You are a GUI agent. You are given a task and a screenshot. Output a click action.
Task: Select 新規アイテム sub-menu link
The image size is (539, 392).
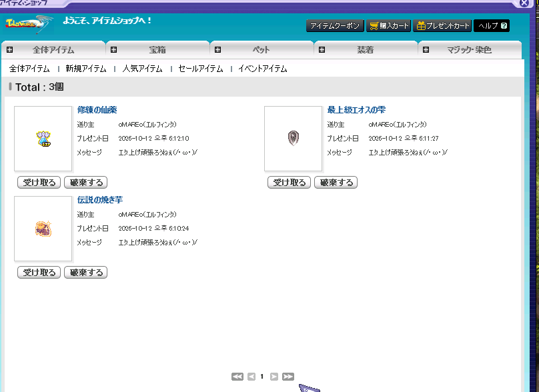(x=86, y=69)
